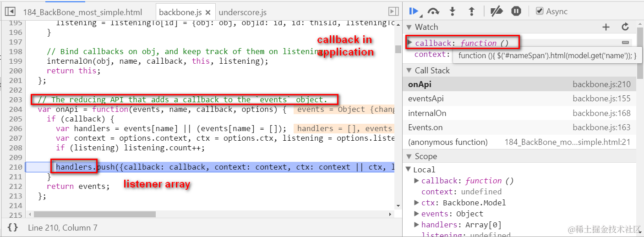The image size is (644, 237).
Task: Deactivate breakpoints icon
Action: click(x=497, y=11)
